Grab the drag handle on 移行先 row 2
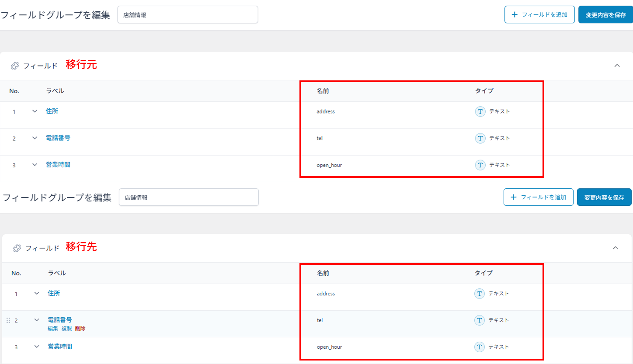This screenshot has height=364, width=633. tap(8, 320)
